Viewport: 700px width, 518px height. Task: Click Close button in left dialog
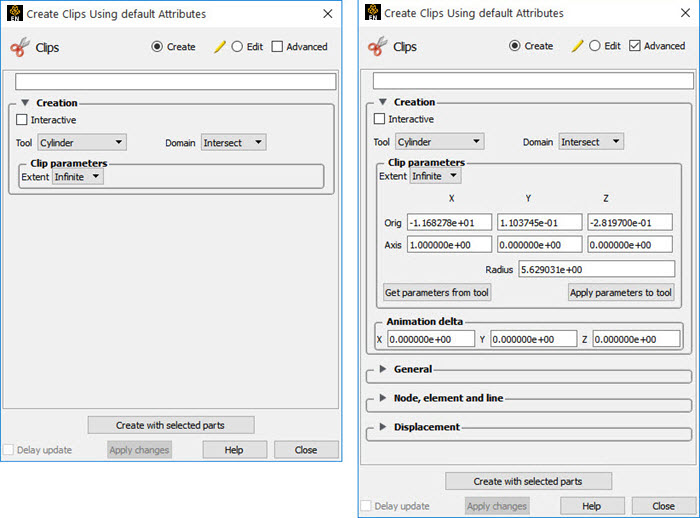306,450
